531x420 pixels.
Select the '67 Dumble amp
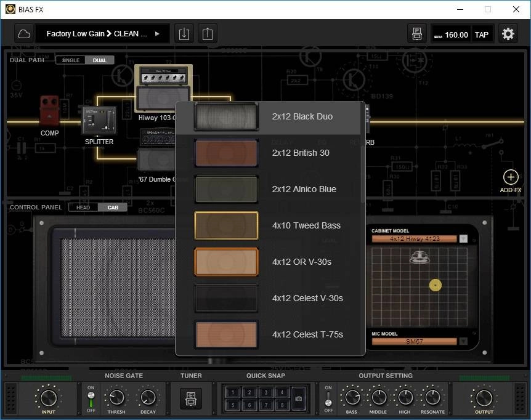(156, 149)
